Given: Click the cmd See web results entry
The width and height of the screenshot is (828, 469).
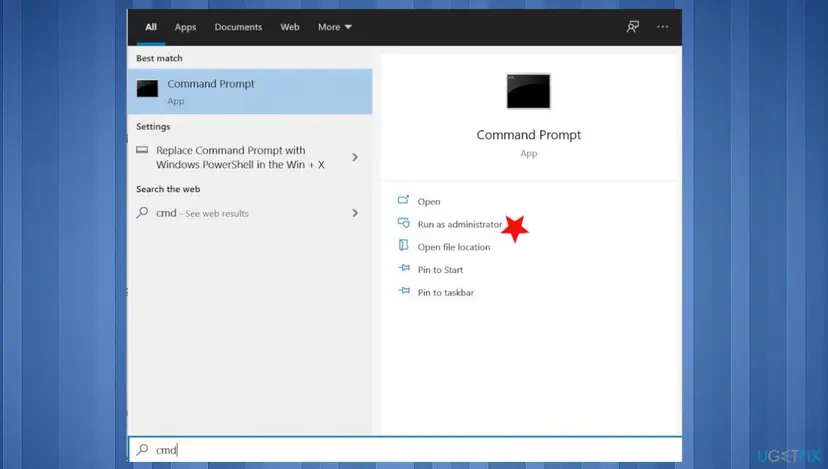Looking at the screenshot, I should click(250, 213).
